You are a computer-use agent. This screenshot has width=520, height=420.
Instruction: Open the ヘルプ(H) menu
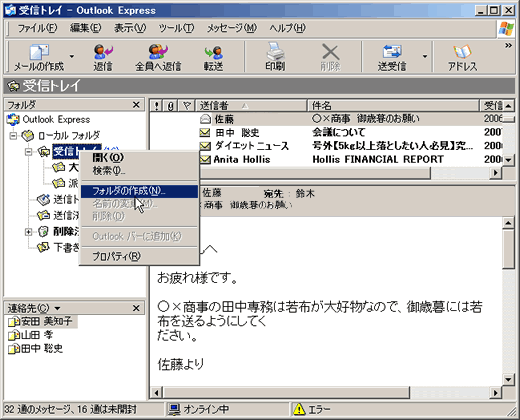click(287, 28)
